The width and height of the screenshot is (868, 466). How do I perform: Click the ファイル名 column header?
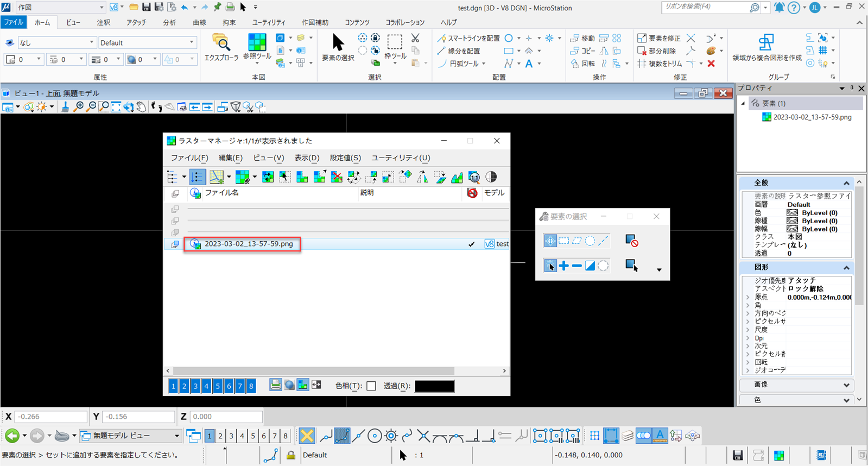(221, 193)
